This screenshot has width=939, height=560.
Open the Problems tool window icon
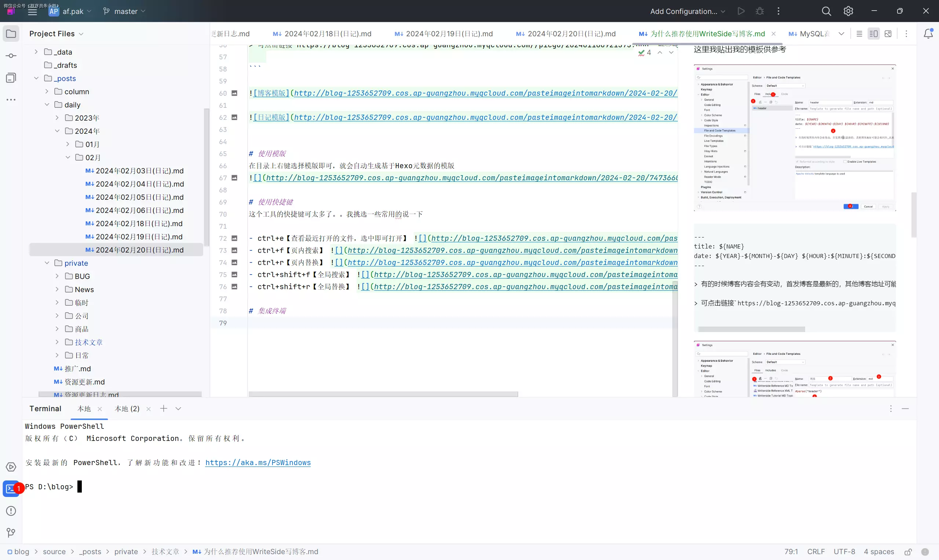pyautogui.click(x=11, y=511)
